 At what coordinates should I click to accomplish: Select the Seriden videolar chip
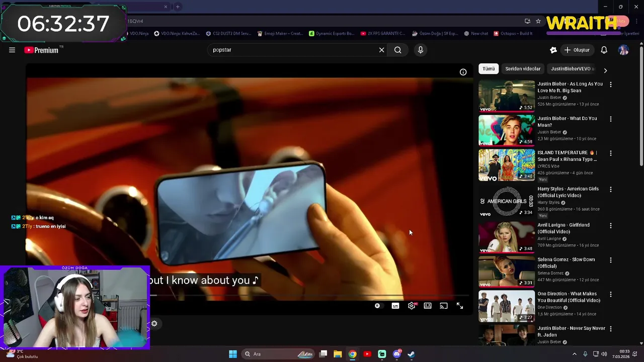point(523,69)
